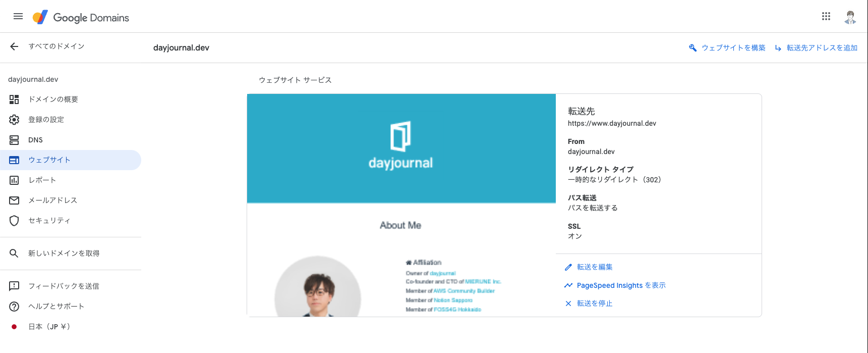Click the X icon beside 転送を停止
The height and width of the screenshot is (353, 868).
[568, 304]
